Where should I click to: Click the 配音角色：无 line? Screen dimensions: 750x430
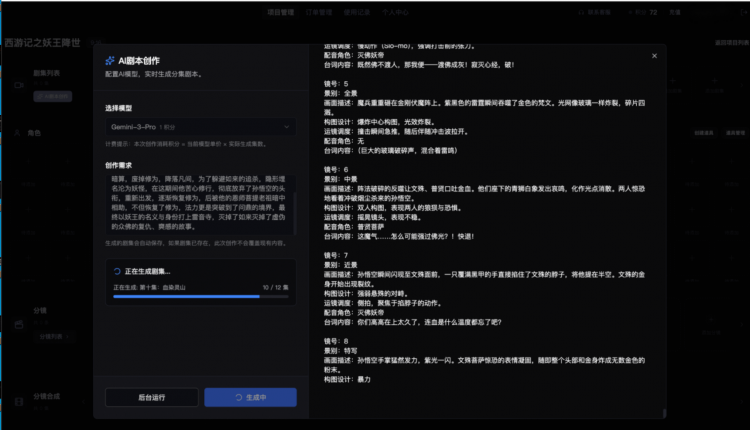coord(344,141)
